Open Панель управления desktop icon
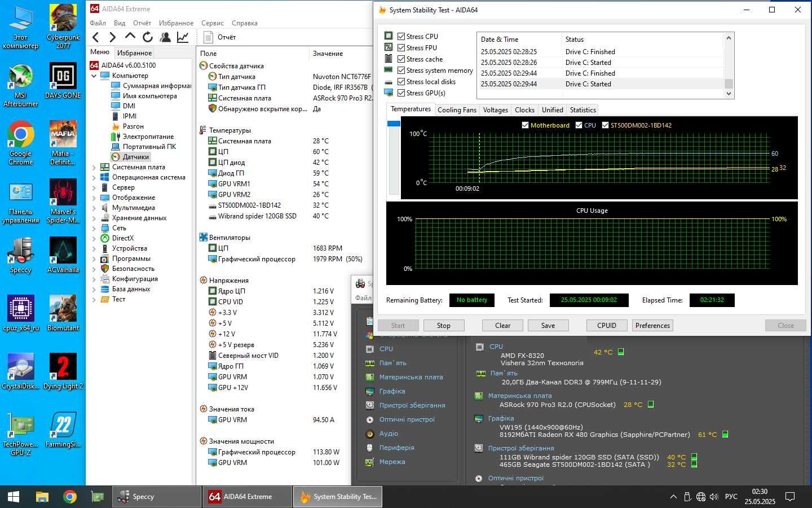 tap(21, 202)
